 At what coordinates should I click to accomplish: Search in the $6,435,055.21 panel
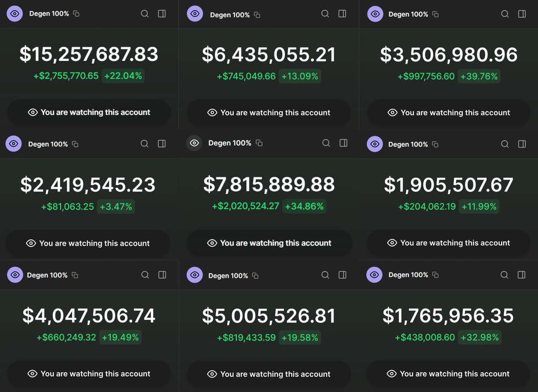(325, 14)
